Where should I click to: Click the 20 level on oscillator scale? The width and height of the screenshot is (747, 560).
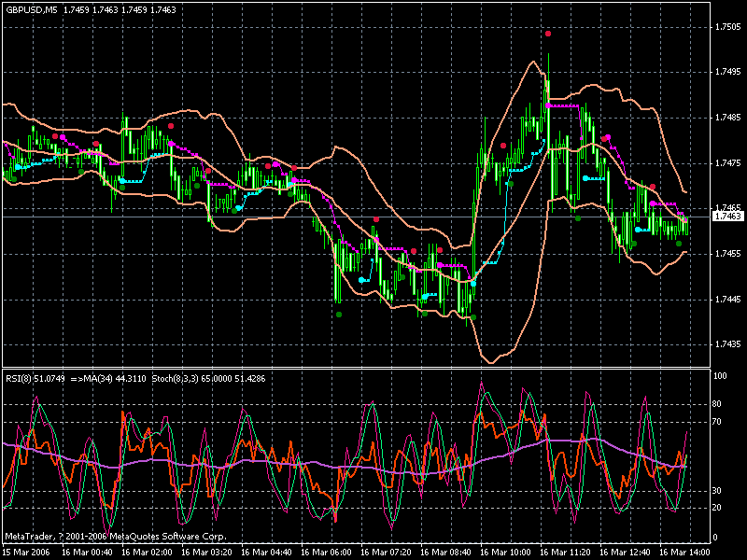[717, 508]
